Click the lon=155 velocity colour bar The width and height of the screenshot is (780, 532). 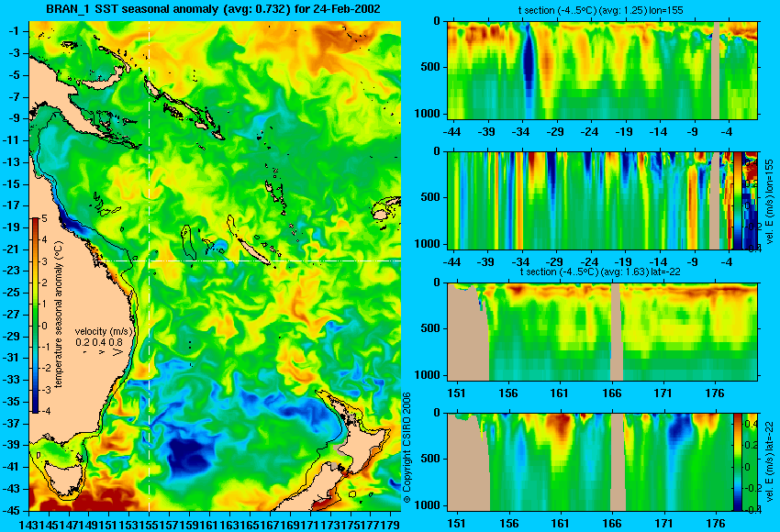click(x=737, y=200)
